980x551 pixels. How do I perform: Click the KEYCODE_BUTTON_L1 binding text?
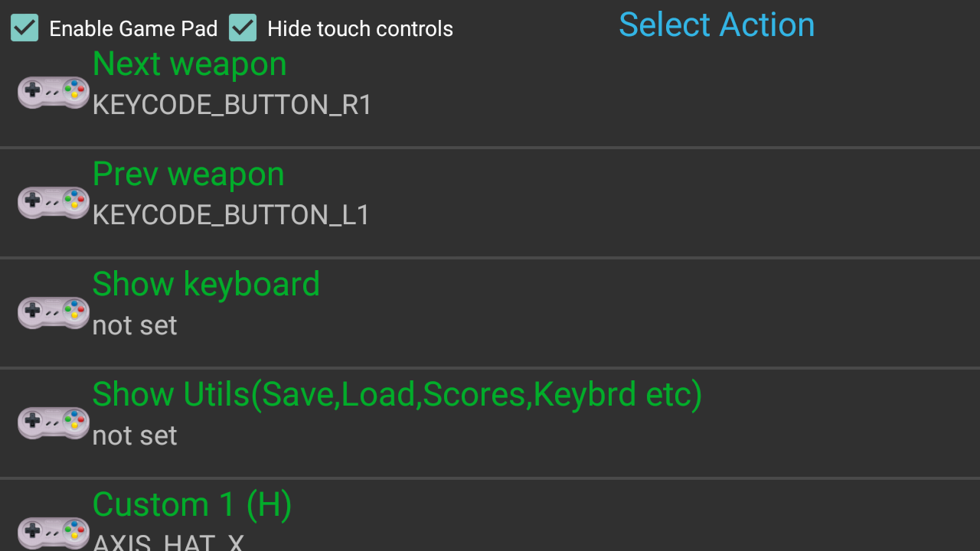click(x=231, y=215)
